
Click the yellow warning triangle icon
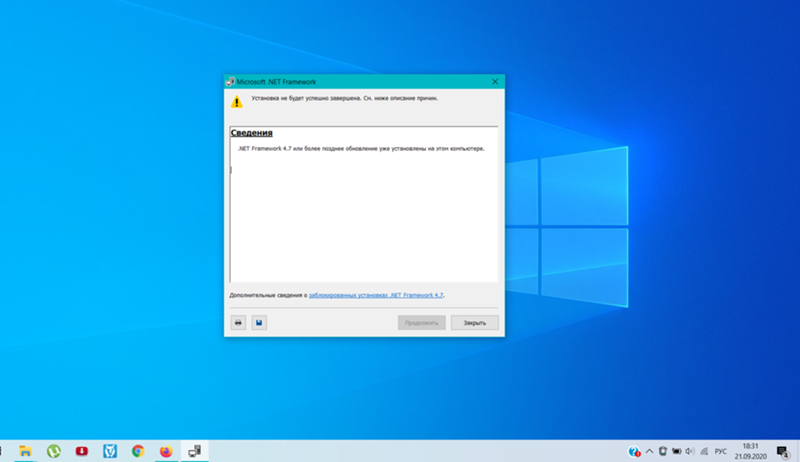click(x=237, y=102)
